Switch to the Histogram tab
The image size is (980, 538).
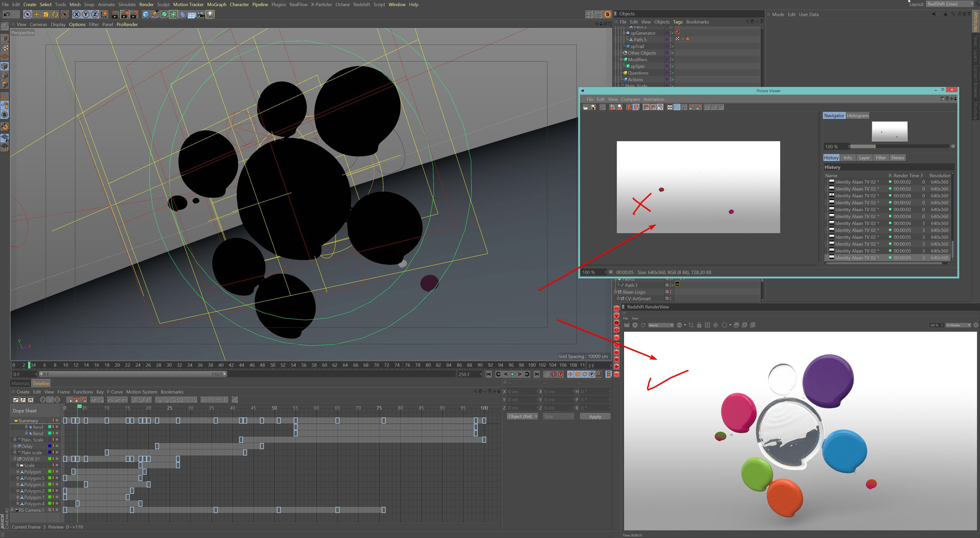click(x=857, y=116)
